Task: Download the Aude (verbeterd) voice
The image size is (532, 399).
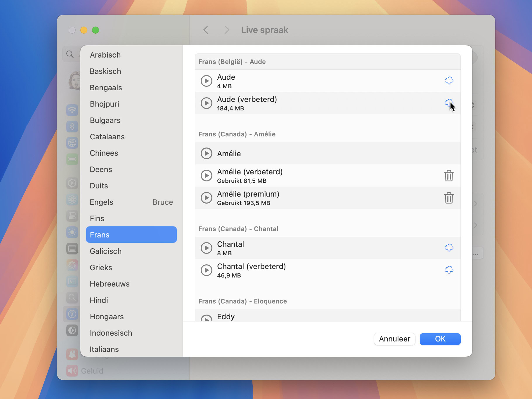Action: point(448,103)
